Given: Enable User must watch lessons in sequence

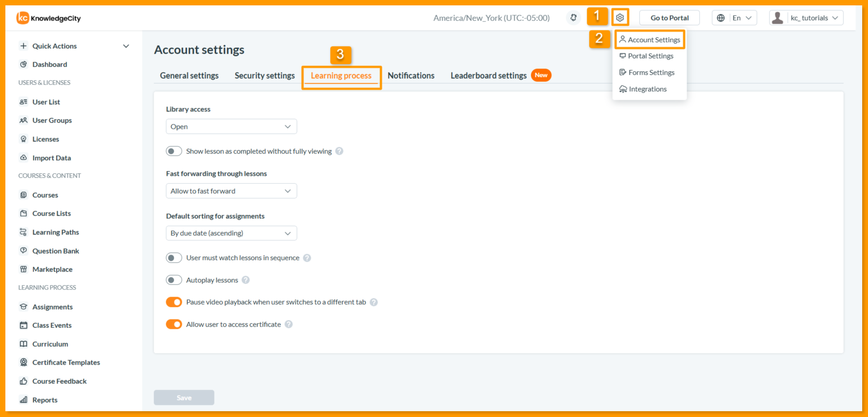Looking at the screenshot, I should [x=174, y=258].
